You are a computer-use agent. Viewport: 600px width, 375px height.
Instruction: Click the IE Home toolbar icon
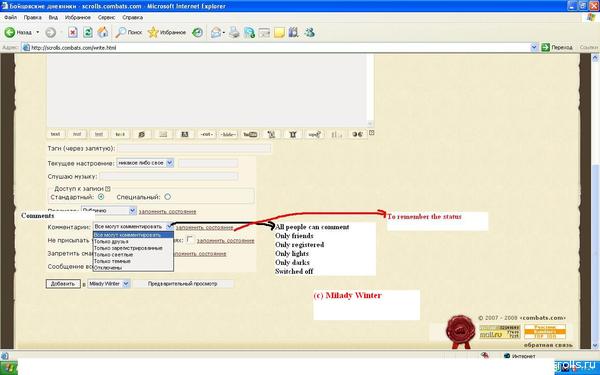(103, 33)
